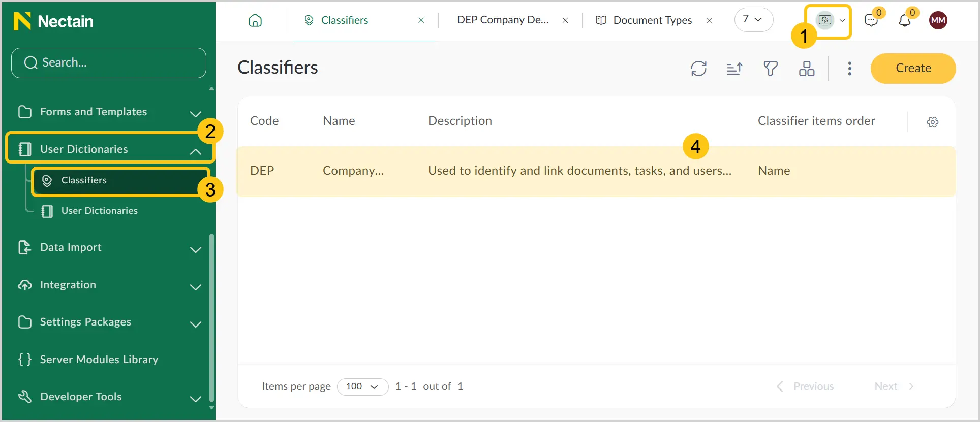The width and height of the screenshot is (980, 422).
Task: Click the Settings Packages folder icon
Action: (24, 322)
